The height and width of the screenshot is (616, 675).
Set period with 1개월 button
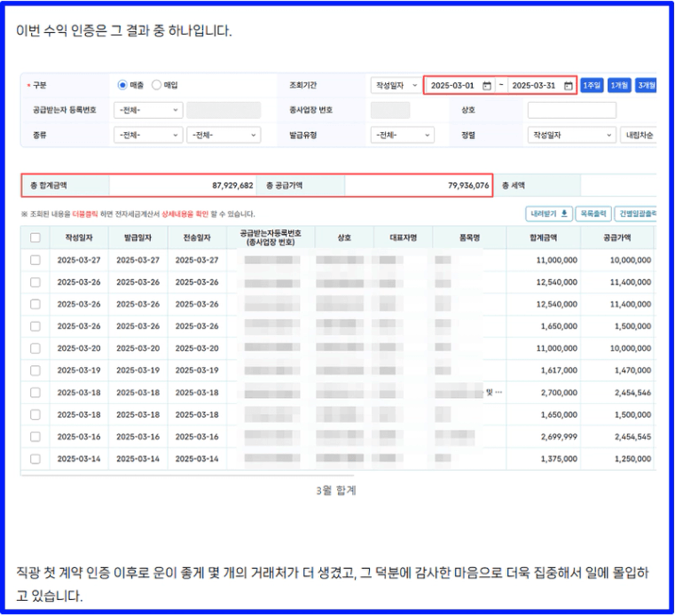[619, 86]
